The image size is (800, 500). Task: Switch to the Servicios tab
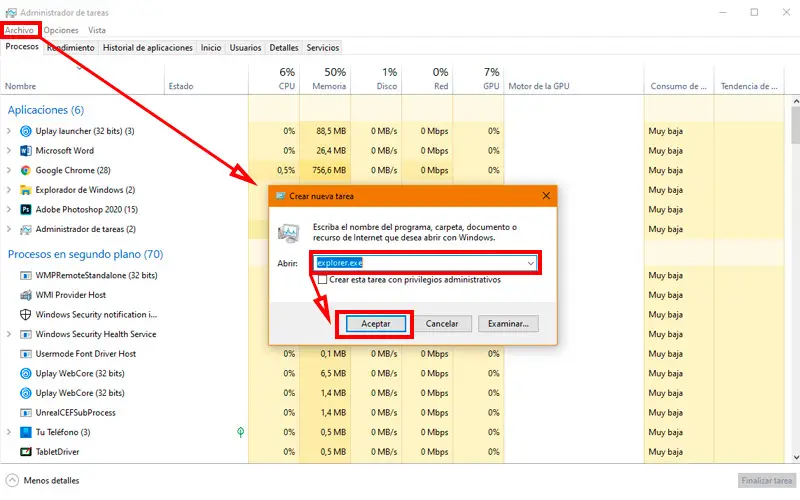point(322,47)
